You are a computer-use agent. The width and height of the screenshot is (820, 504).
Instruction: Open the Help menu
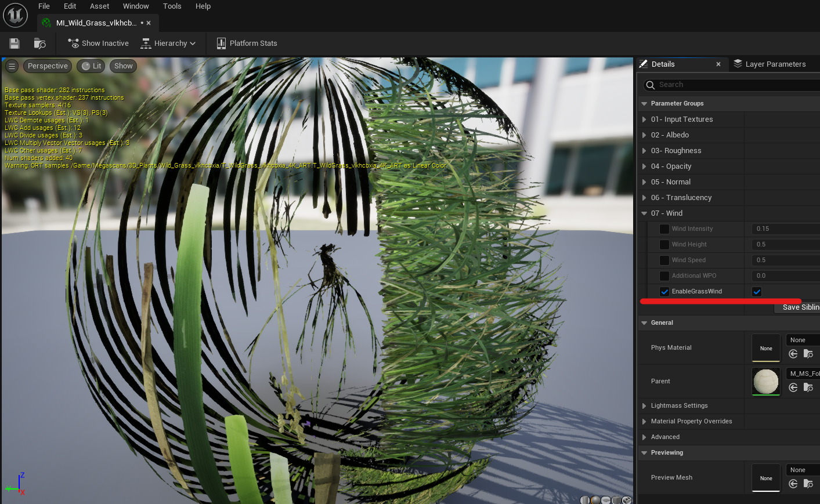tap(203, 6)
